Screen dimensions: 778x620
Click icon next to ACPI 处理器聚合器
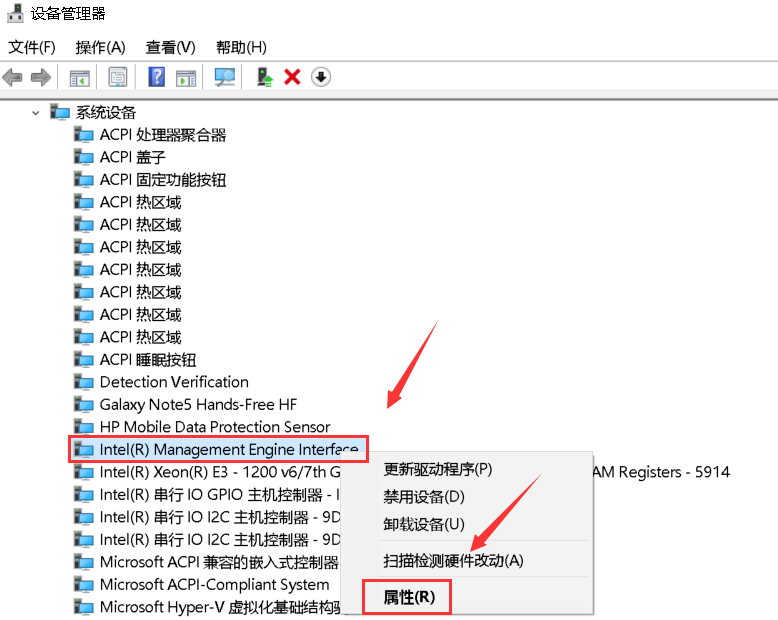[x=83, y=134]
